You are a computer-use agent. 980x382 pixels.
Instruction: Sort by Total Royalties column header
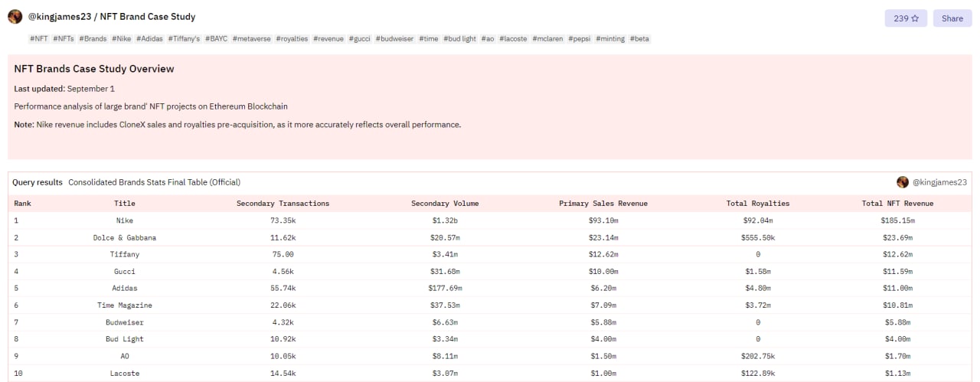coord(758,204)
